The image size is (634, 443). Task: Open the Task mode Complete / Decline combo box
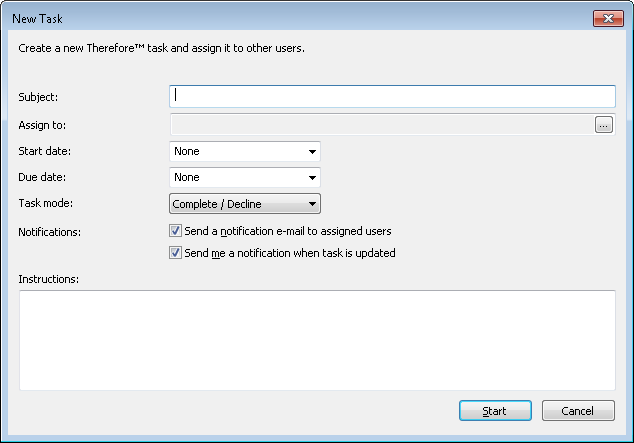point(245,204)
